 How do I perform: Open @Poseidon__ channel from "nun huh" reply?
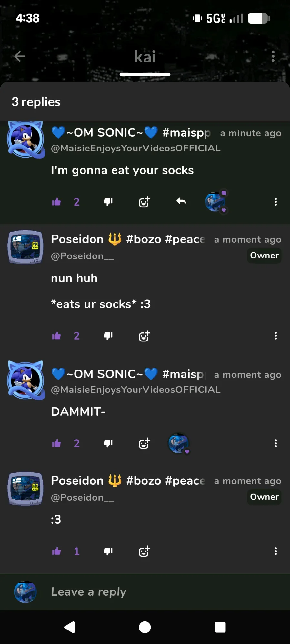tap(82, 256)
